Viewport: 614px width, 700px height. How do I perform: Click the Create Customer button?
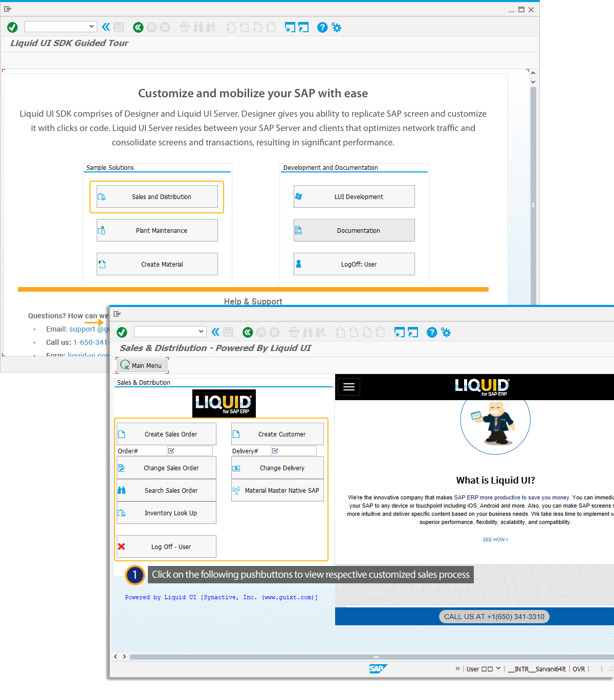coord(277,434)
